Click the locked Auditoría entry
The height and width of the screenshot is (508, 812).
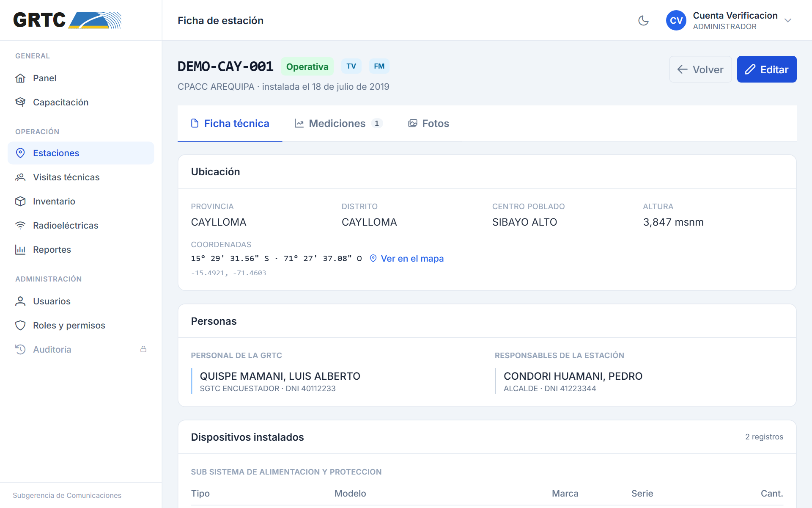click(81, 350)
